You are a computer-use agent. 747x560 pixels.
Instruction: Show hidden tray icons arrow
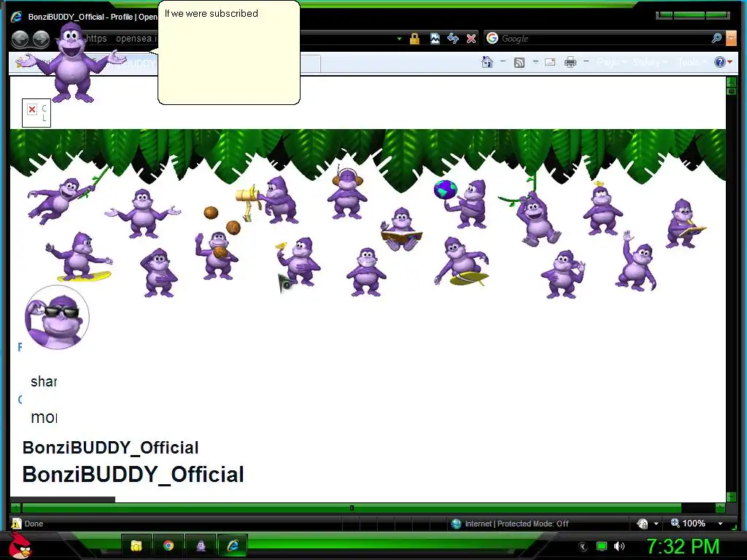click(x=583, y=547)
